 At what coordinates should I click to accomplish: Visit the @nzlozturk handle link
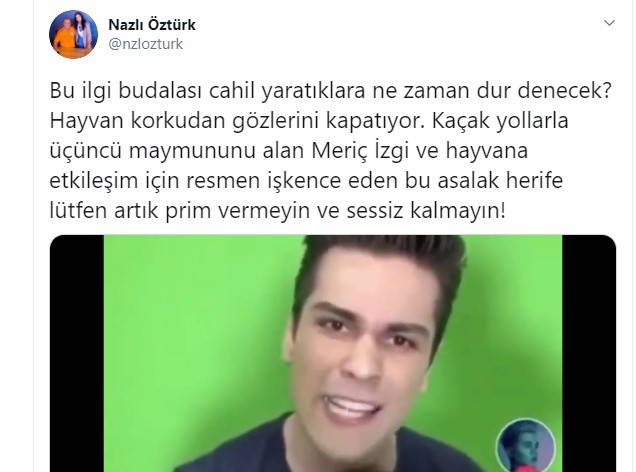point(146,44)
